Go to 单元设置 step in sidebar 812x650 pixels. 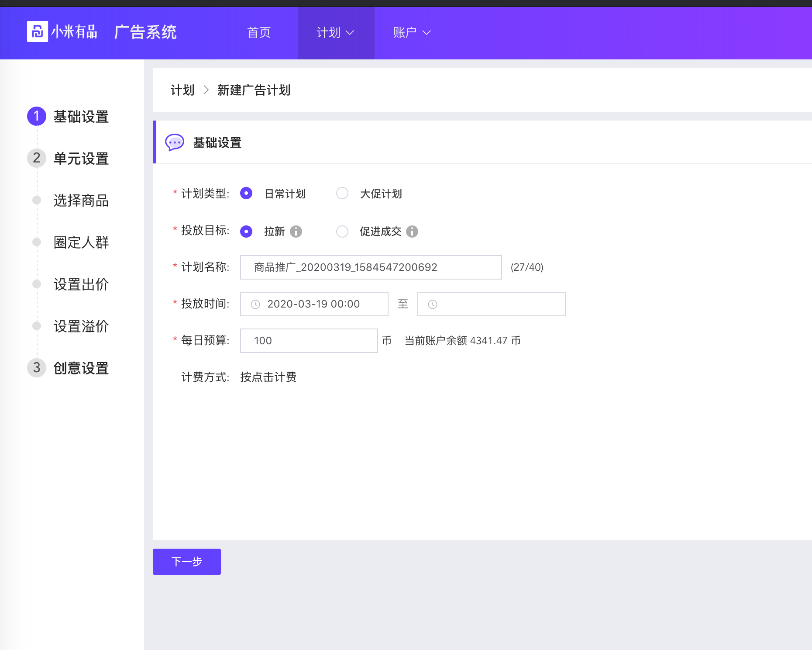[x=81, y=159]
